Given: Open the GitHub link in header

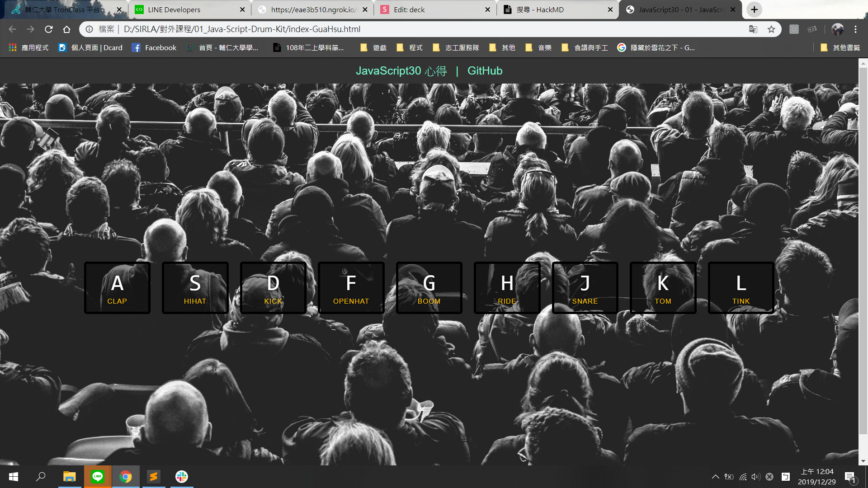Looking at the screenshot, I should click(x=485, y=71).
